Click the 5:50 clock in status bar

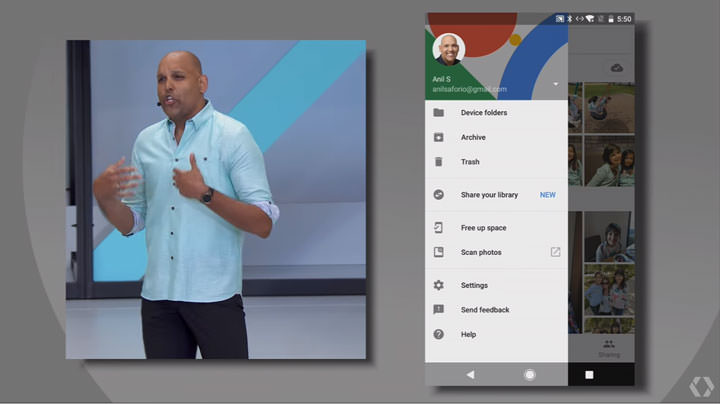(x=624, y=19)
